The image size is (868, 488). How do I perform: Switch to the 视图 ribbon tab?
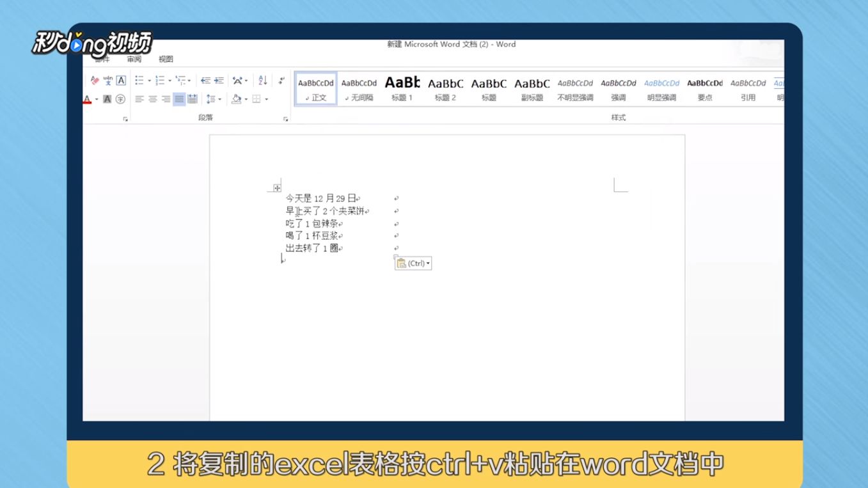pyautogui.click(x=166, y=59)
